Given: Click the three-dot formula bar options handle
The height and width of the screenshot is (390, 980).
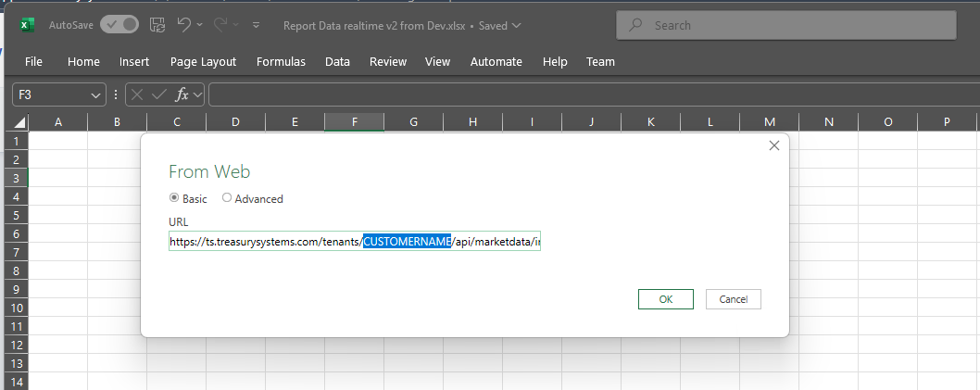Looking at the screenshot, I should (116, 95).
